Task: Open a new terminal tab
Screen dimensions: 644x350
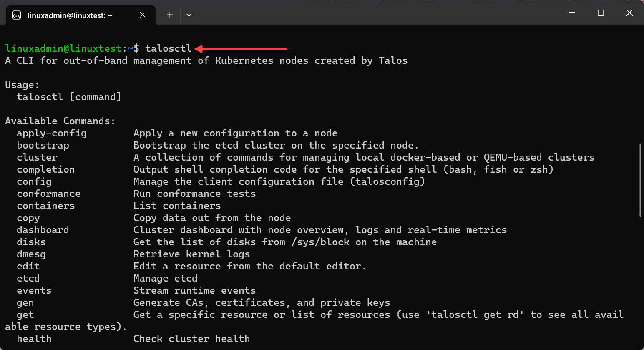Action: tap(170, 15)
